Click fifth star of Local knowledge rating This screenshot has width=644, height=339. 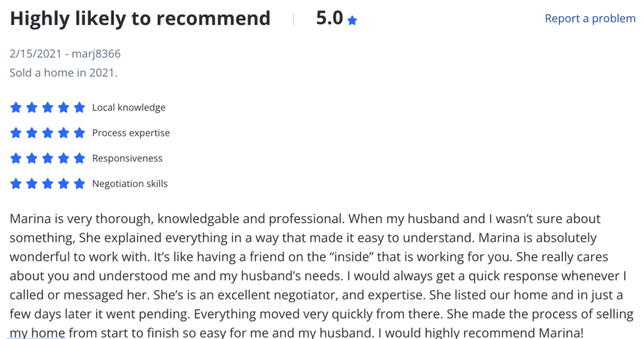coord(79,108)
